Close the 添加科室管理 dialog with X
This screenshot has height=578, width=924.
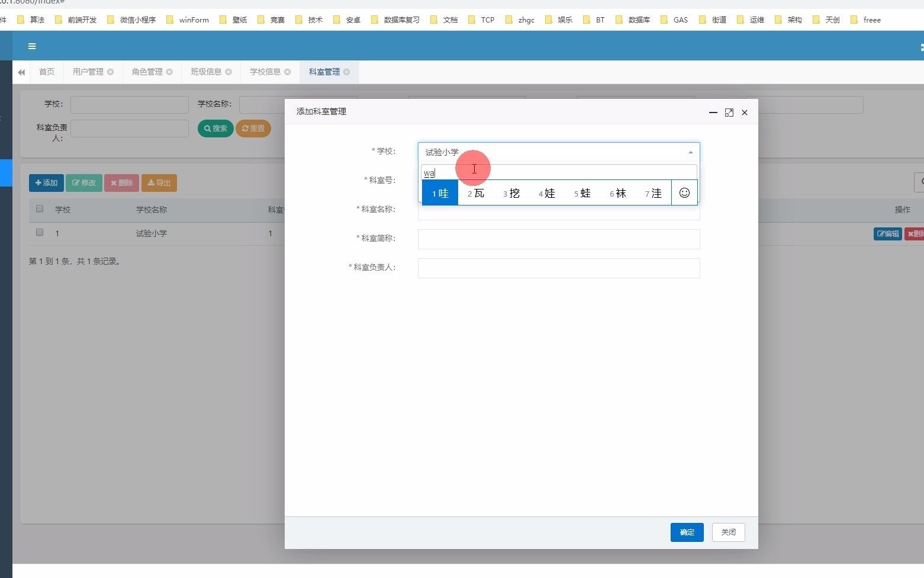pos(745,113)
